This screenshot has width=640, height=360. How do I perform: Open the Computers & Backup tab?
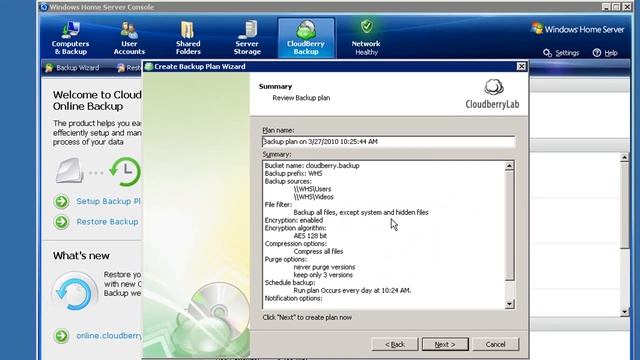tap(71, 38)
